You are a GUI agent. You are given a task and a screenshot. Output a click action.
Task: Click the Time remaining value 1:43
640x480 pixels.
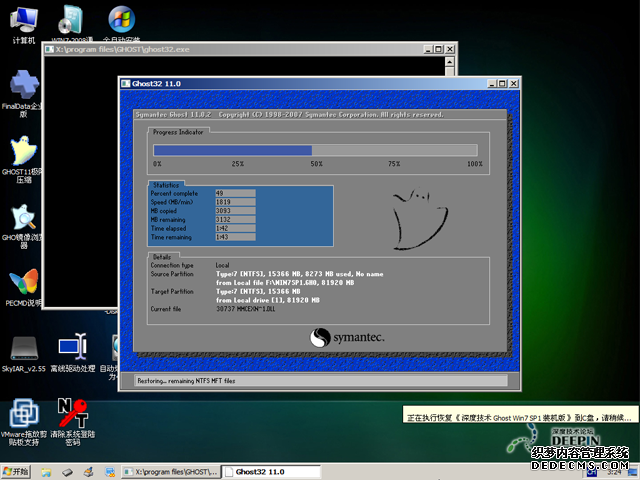(236, 237)
